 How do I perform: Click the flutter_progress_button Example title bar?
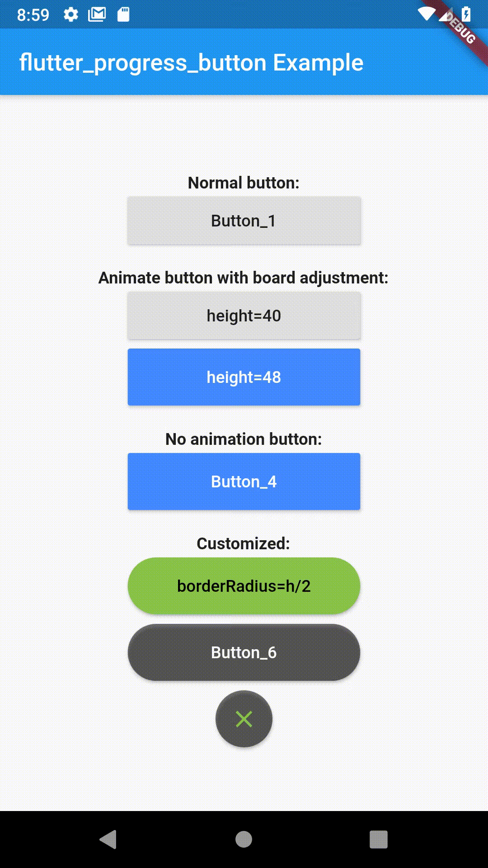tap(192, 62)
